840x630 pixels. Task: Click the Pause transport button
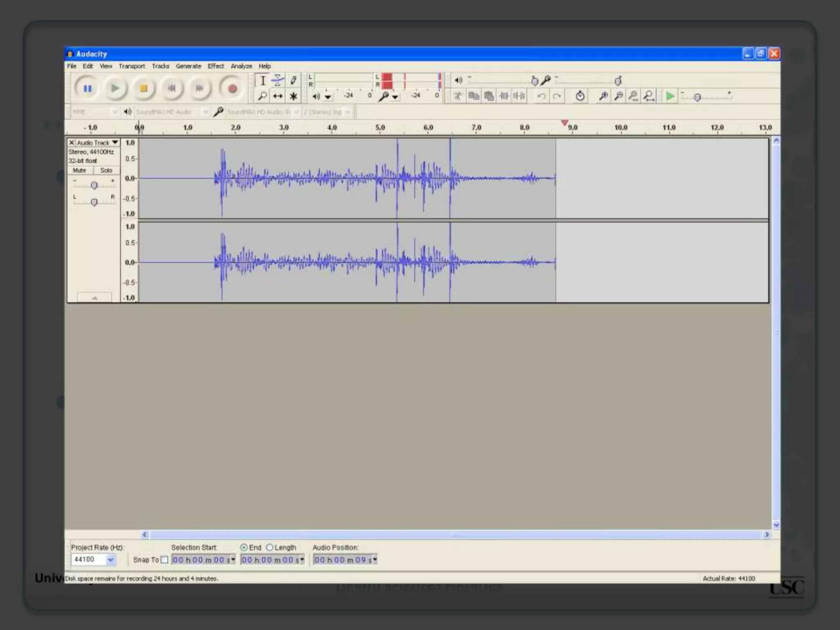87,88
